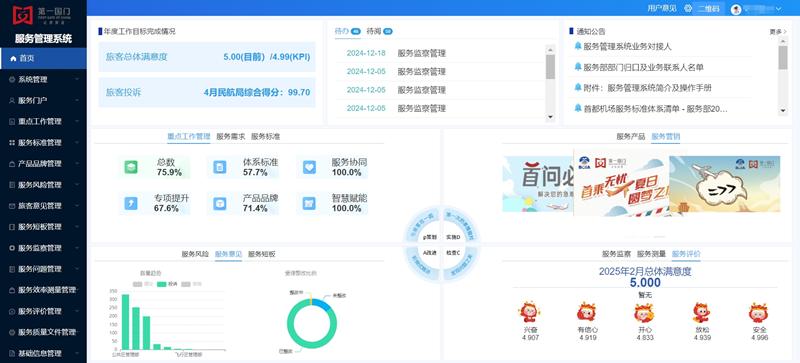Click the green 总数 stack icon
The height and width of the screenshot is (363, 800).
[131, 167]
